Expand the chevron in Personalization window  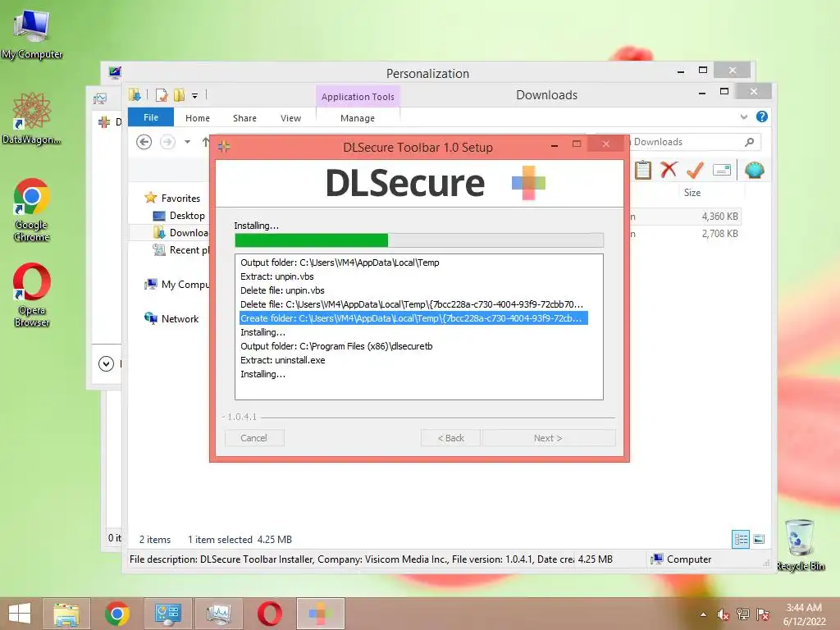tap(106, 363)
